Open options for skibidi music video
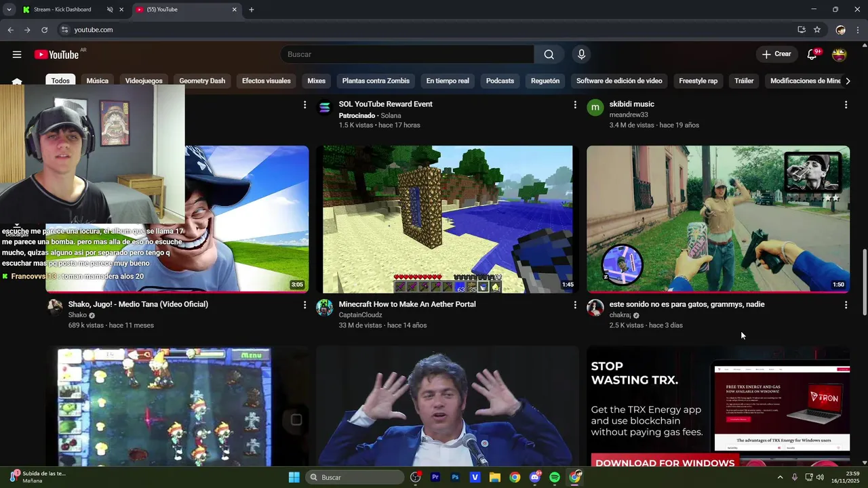Screen dimensions: 868x488 point(846,105)
